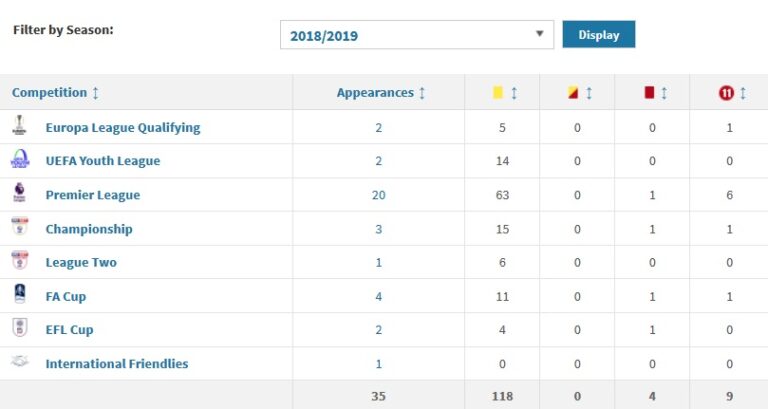This screenshot has width=768, height=409.
Task: Open the season filter dropdown showing 2018/2019
Action: [416, 35]
